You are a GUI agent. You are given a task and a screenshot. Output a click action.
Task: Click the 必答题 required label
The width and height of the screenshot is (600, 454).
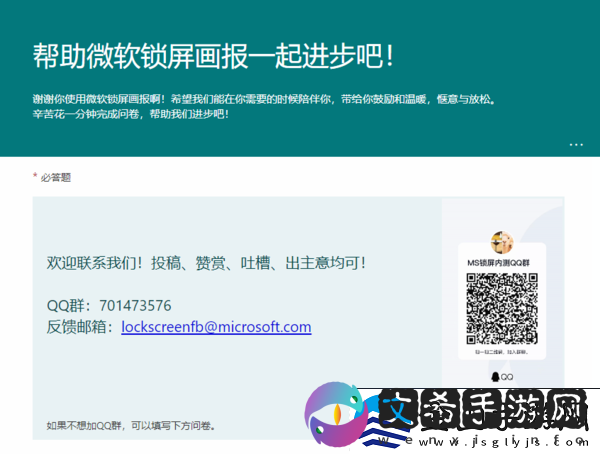coord(56,178)
